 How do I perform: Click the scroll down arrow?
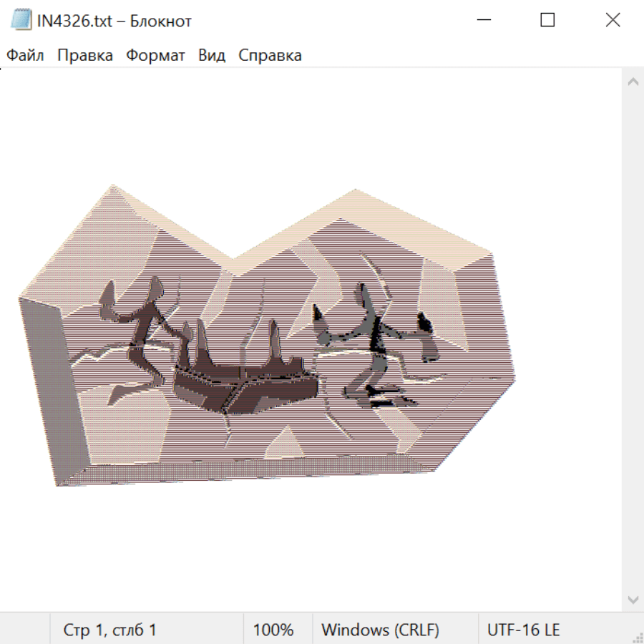pos(633,599)
